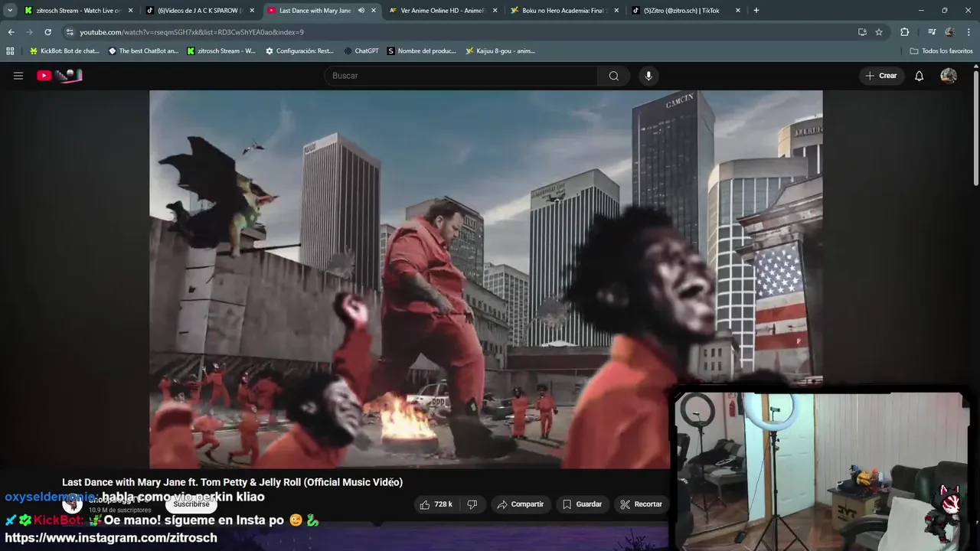The image size is (980, 551).
Task: Switch to Videos de JACK SPAROW TikTok tab
Action: 201,11
